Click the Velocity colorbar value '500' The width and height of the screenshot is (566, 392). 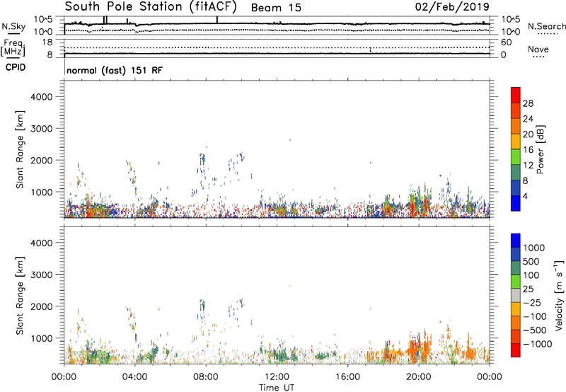coord(531,262)
